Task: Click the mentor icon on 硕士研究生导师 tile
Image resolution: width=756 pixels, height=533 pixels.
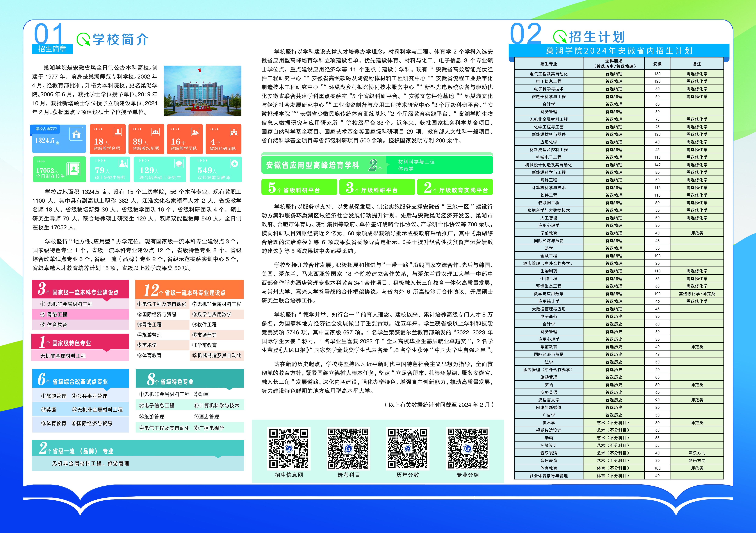Action: coord(123,163)
